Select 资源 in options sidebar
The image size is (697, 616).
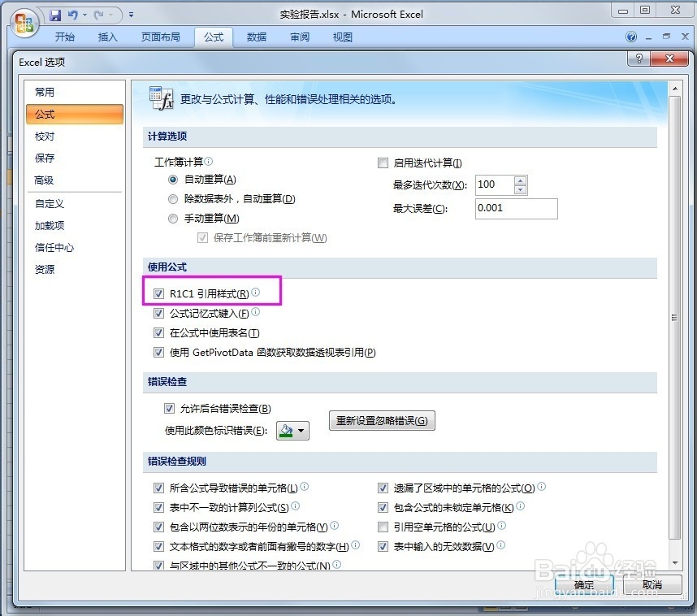click(75, 269)
